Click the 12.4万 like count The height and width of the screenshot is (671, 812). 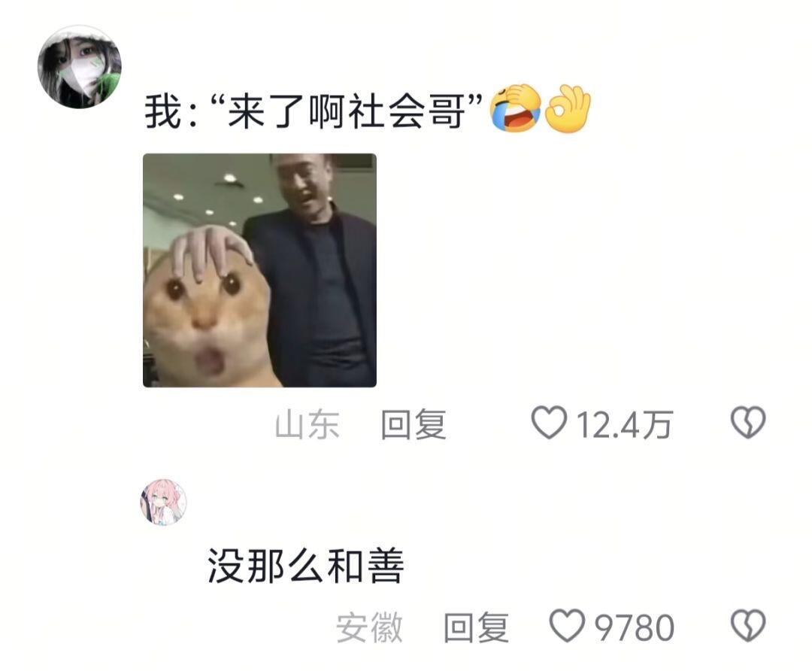(x=624, y=425)
